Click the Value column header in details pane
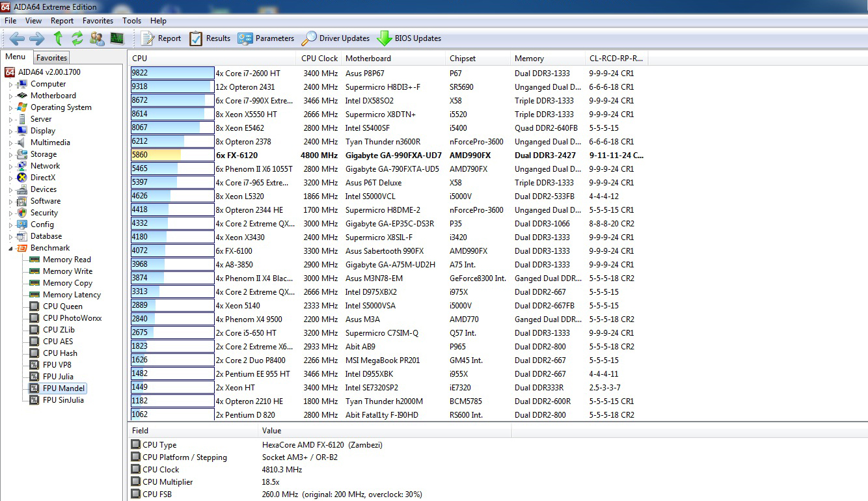The image size is (868, 501). (x=384, y=431)
